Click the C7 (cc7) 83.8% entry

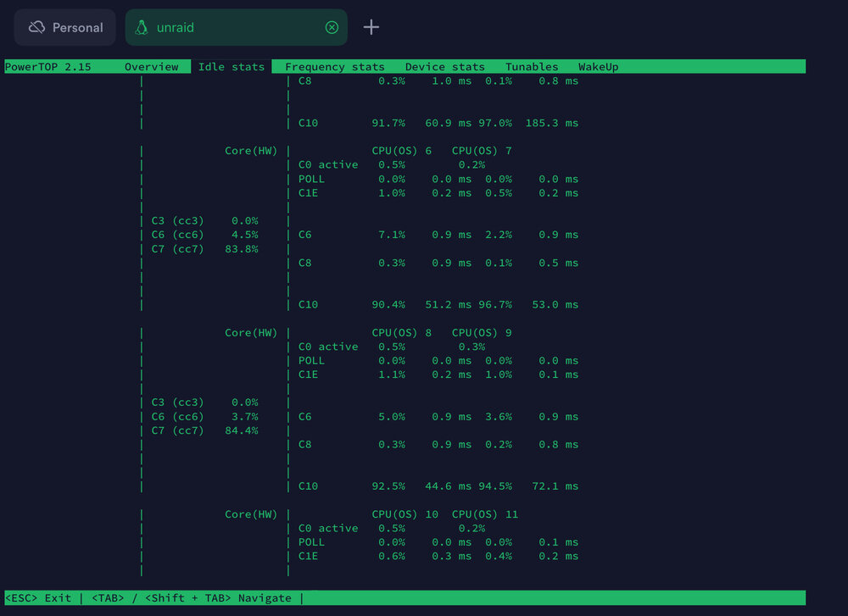204,249
